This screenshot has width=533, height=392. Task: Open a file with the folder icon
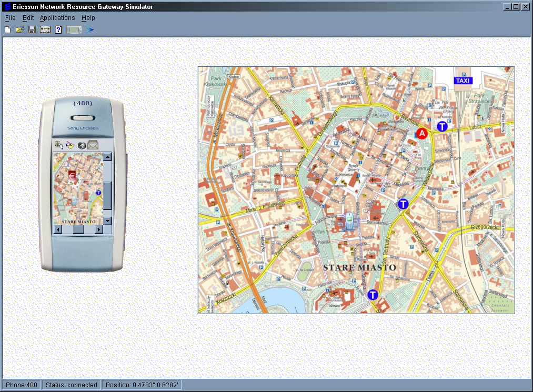pos(19,30)
